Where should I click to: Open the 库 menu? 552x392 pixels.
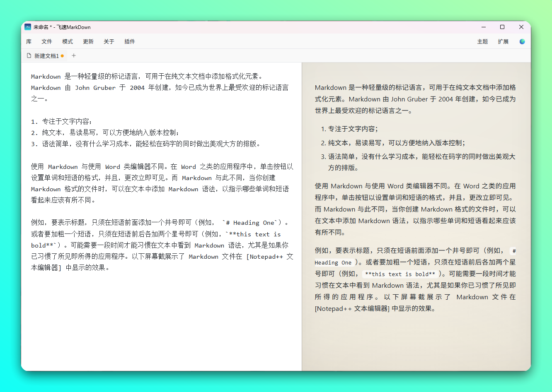pos(29,41)
